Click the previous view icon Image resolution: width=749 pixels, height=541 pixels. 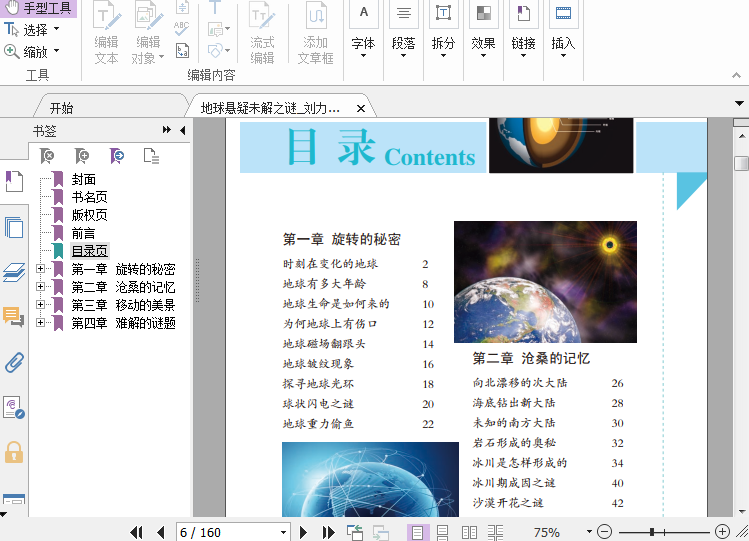(355, 532)
